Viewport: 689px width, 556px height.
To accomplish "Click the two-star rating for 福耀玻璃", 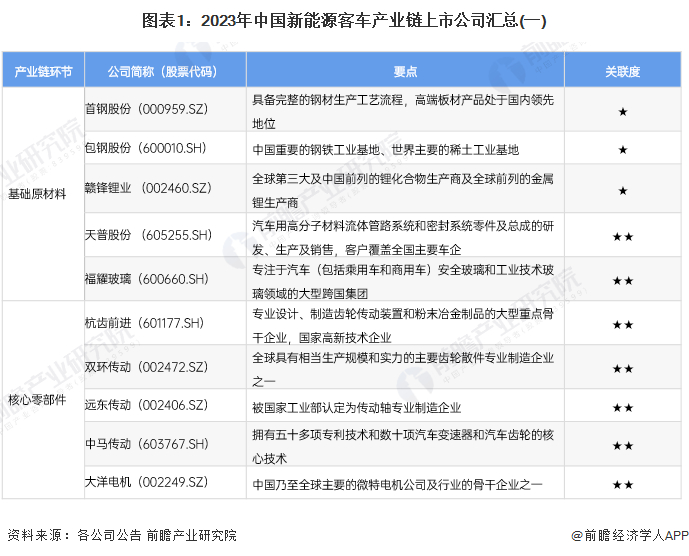I will click(623, 280).
